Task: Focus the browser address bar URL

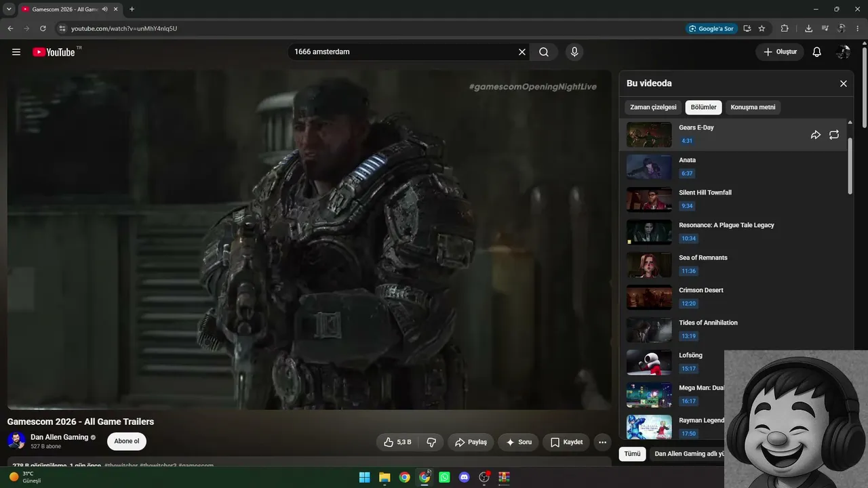Action: click(124, 28)
